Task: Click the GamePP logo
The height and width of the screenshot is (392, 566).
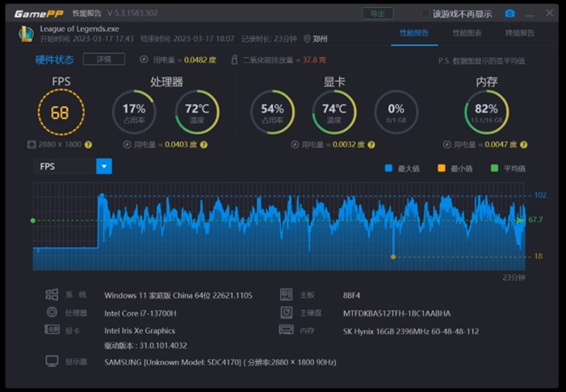Action: click(39, 14)
